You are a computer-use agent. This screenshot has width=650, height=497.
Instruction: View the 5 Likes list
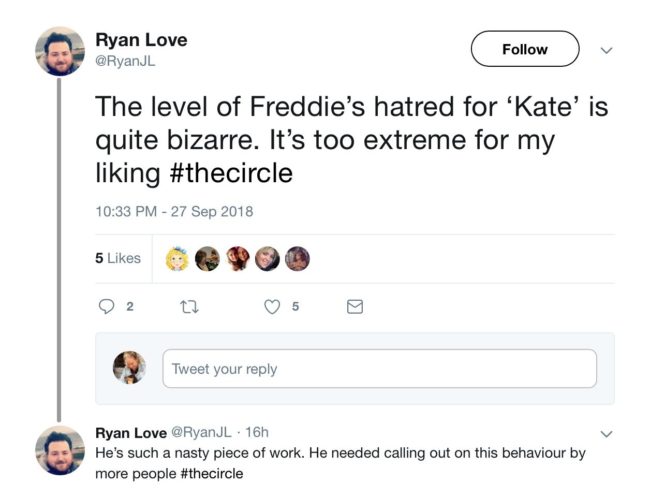click(x=118, y=258)
